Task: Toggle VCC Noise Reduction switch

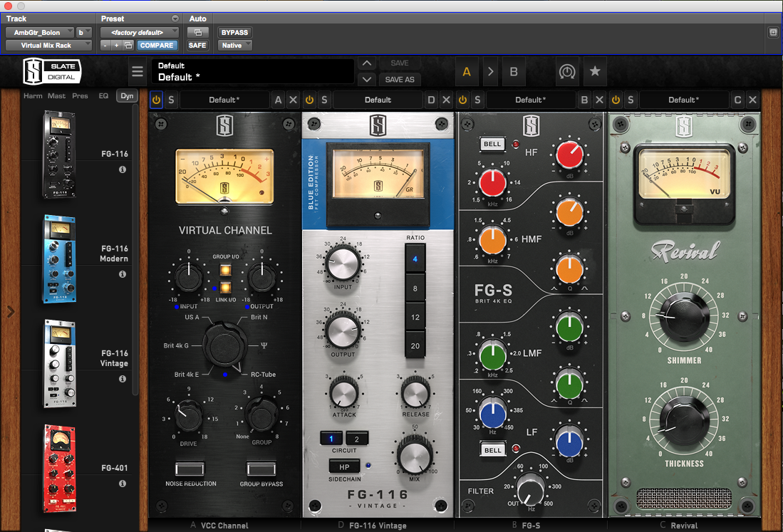Action: 190,469
